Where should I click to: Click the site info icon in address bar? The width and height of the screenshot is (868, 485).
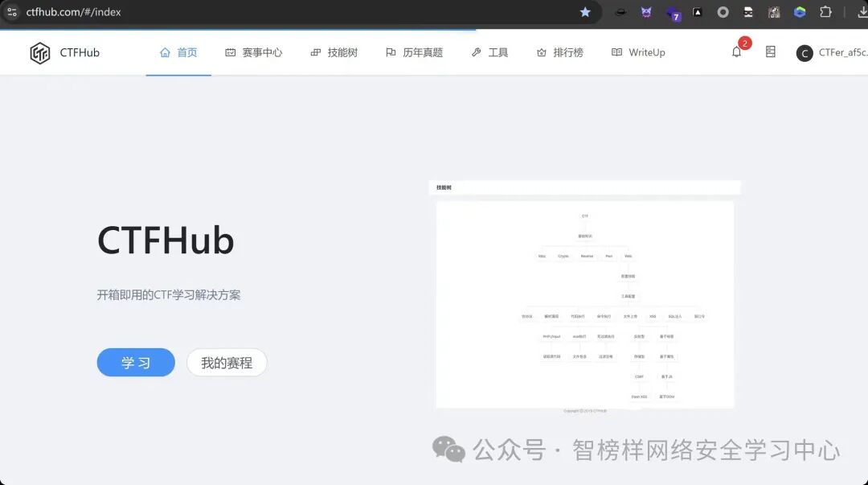tap(11, 11)
